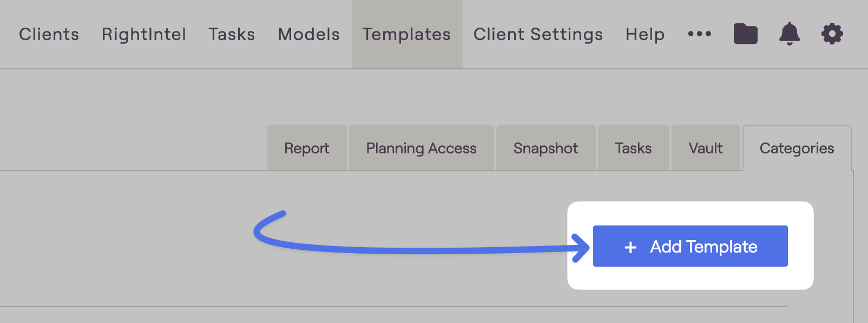868x323 pixels.
Task: Select the Tasks tab beside Snapshot
Action: point(634,148)
